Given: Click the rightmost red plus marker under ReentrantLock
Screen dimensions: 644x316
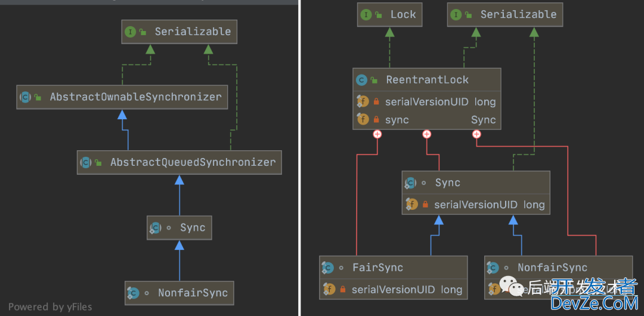Looking at the screenshot, I should coord(476,134).
